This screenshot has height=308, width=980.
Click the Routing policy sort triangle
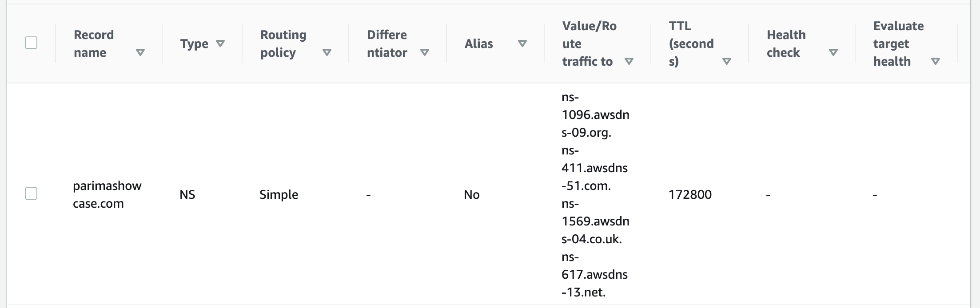click(x=327, y=52)
